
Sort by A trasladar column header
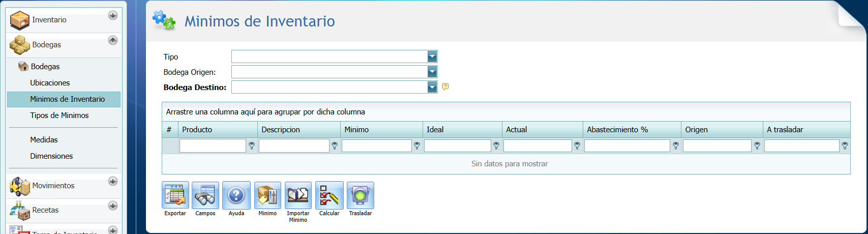click(x=806, y=129)
